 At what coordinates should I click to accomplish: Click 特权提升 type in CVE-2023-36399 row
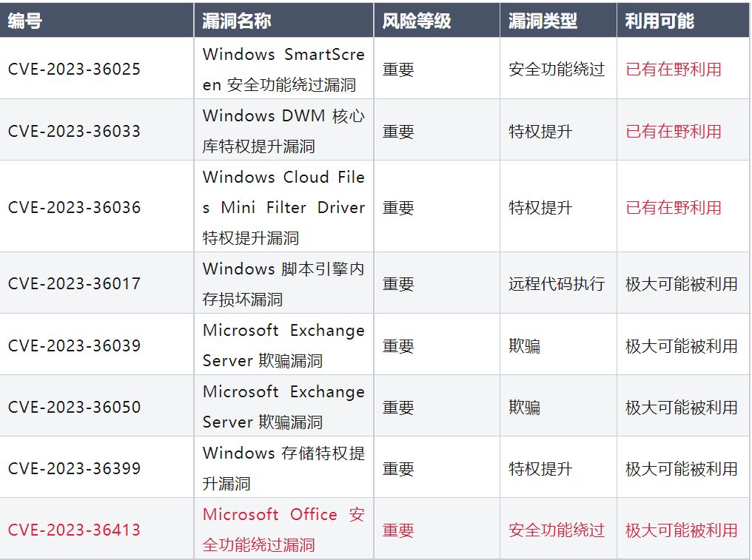coord(540,468)
